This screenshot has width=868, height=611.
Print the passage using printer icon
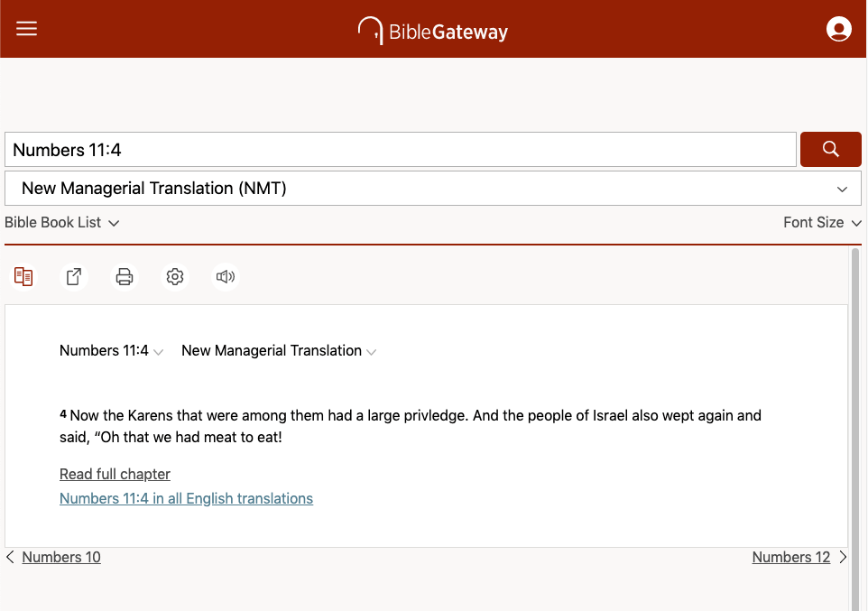pos(125,277)
